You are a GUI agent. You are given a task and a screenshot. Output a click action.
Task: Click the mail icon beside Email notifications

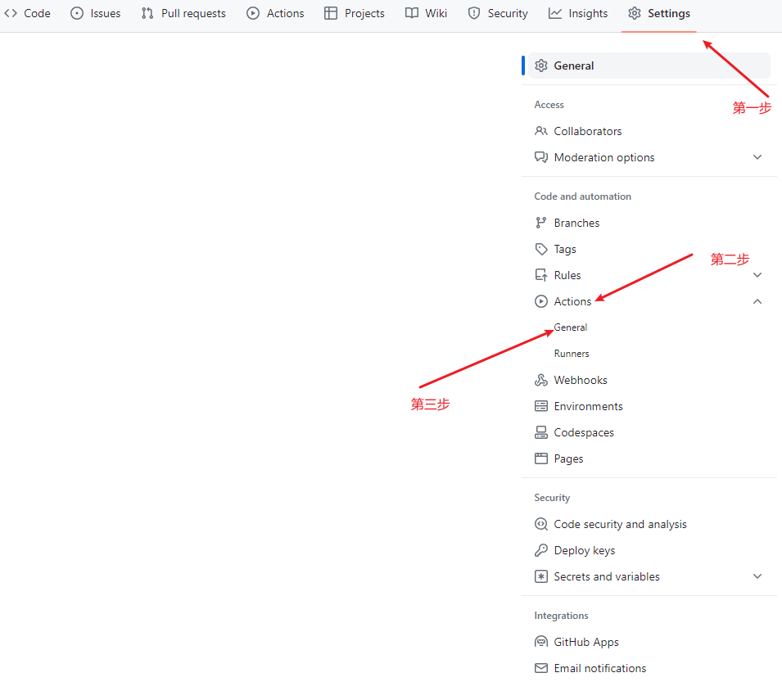click(541, 668)
